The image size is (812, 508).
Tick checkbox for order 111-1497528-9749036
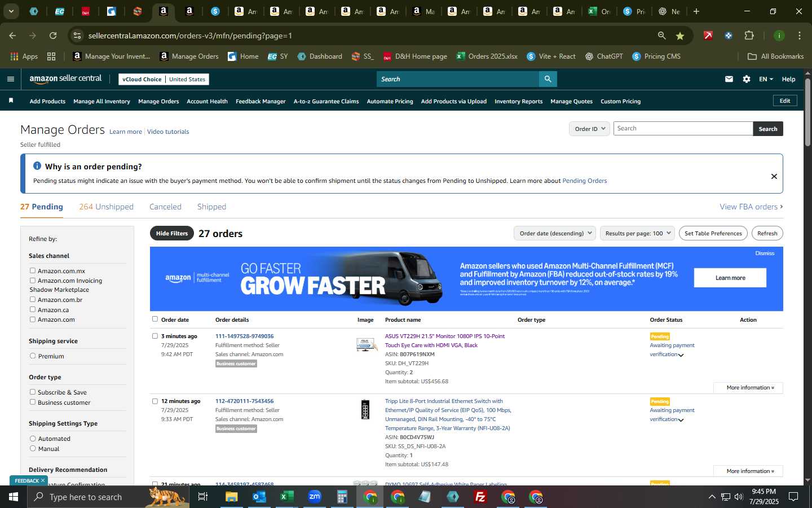point(155,336)
